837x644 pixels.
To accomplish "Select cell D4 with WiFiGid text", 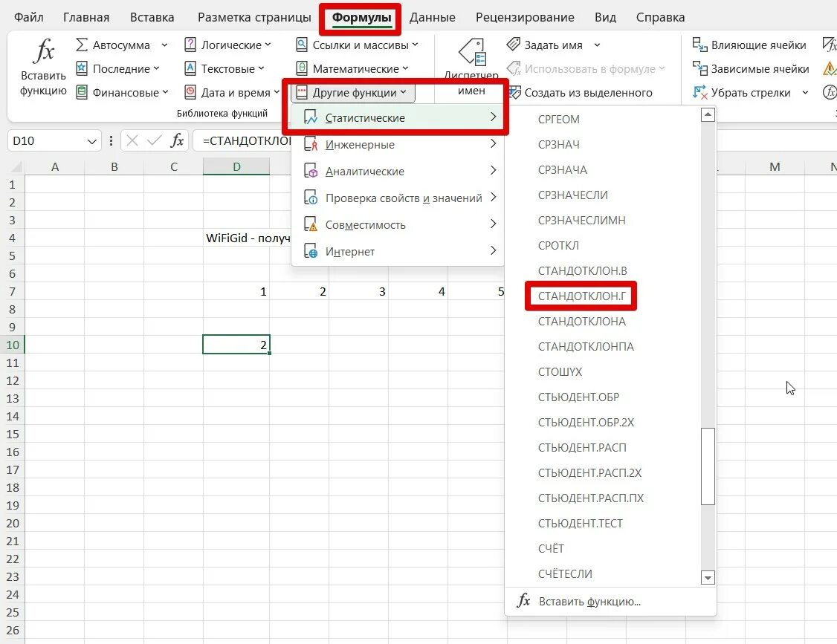I will click(236, 238).
